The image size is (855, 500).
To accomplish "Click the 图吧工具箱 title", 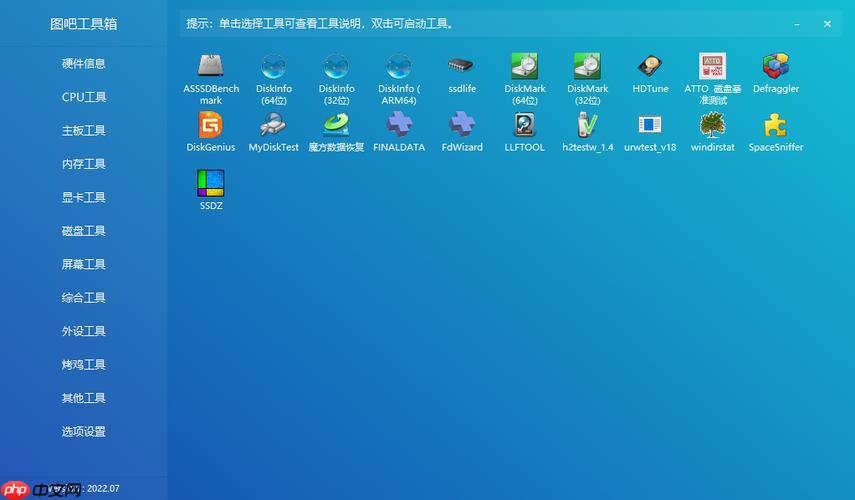I will coord(83,24).
